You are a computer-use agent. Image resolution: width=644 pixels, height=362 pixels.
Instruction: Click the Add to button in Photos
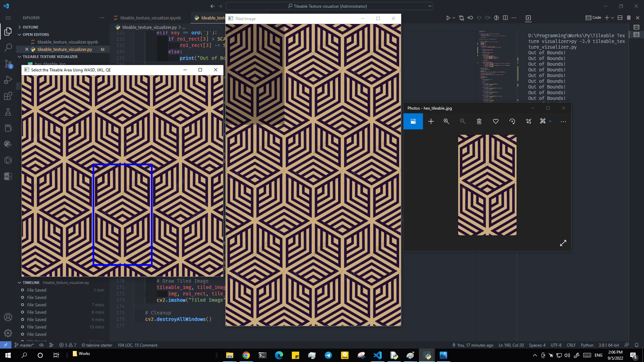431,121
